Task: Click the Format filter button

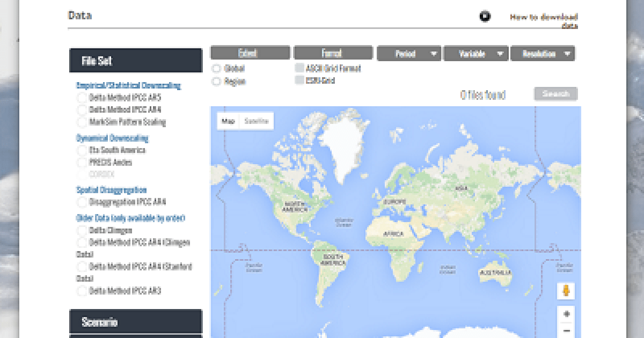Action: pyautogui.click(x=333, y=53)
